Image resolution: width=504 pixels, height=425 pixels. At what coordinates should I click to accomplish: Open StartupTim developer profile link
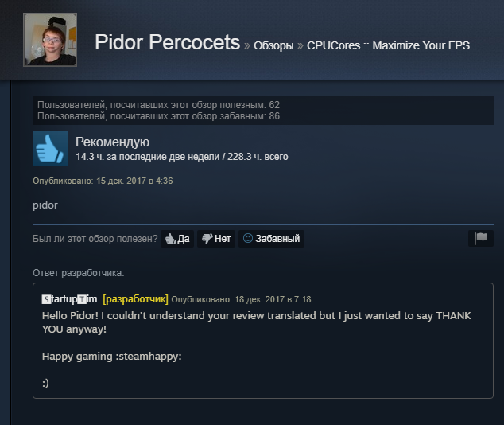(x=69, y=299)
